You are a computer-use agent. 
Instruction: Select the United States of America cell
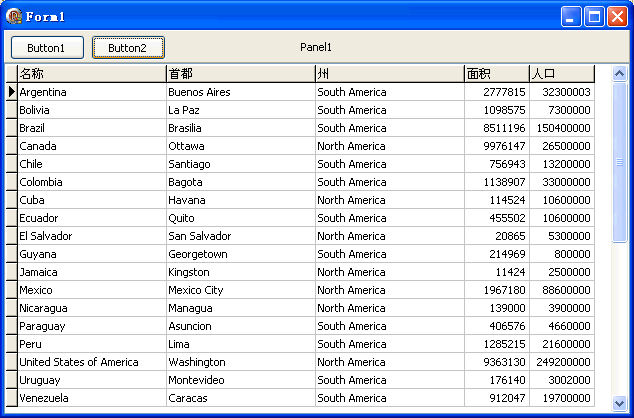pyautogui.click(x=92, y=362)
